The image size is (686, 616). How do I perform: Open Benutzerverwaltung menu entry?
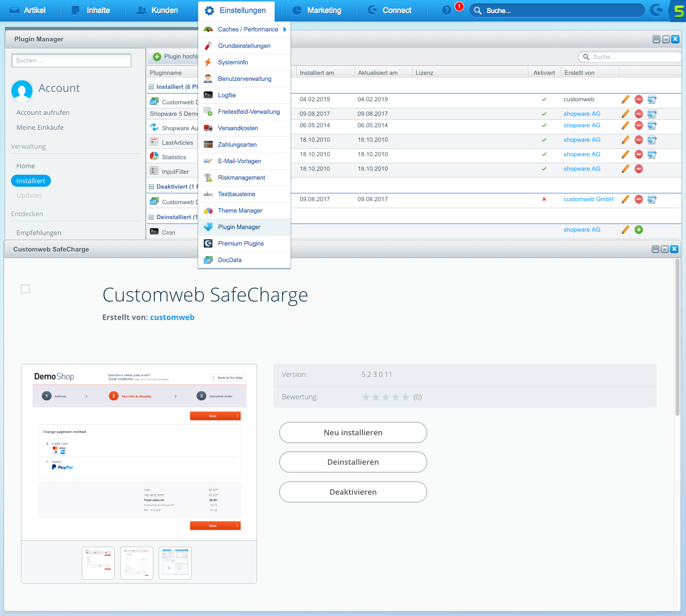point(244,79)
